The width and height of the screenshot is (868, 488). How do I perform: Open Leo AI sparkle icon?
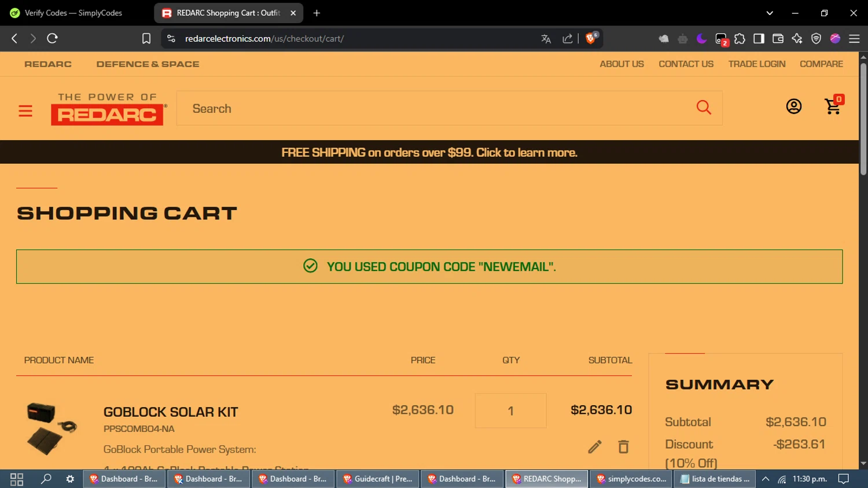[797, 38]
